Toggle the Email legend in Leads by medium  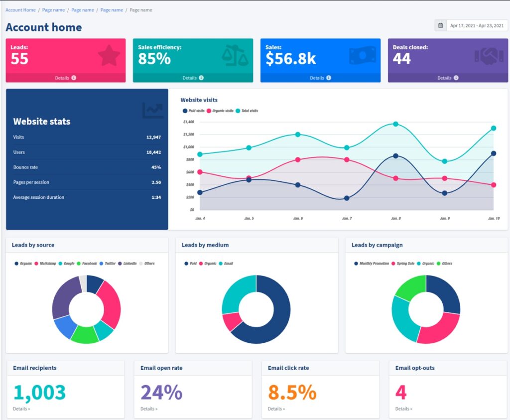226,264
